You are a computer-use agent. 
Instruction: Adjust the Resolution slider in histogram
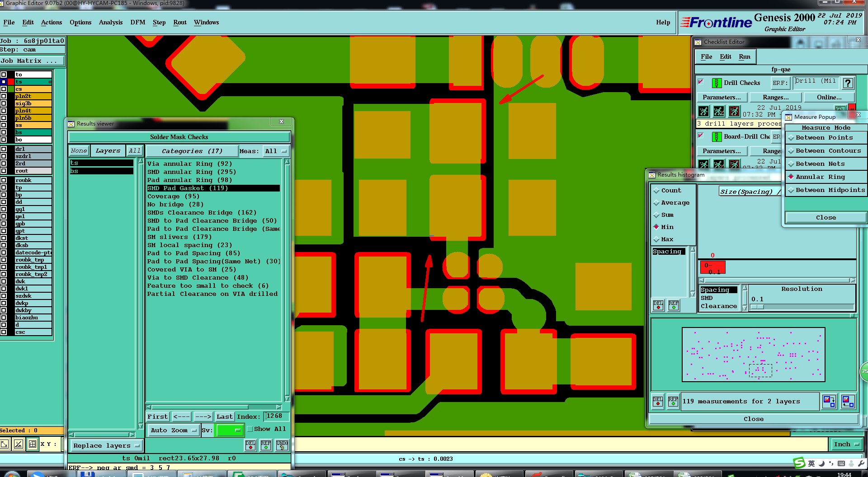click(x=802, y=307)
